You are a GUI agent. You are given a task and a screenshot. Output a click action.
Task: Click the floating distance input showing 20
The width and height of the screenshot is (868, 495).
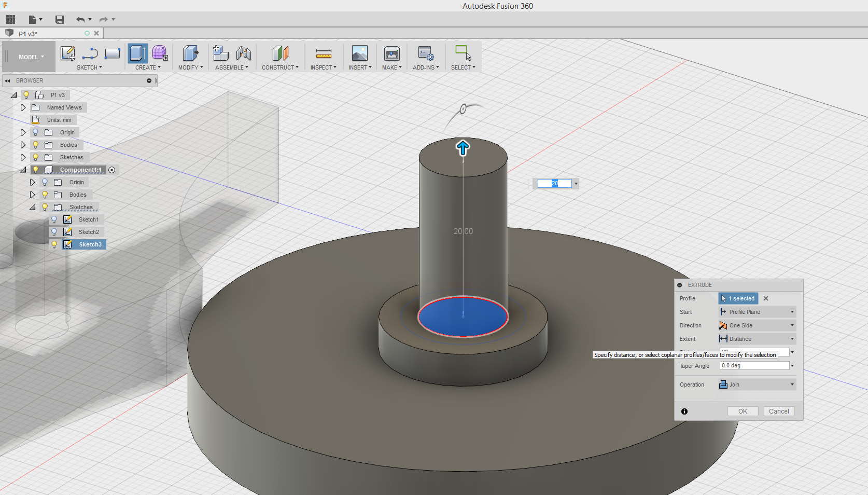[554, 183]
